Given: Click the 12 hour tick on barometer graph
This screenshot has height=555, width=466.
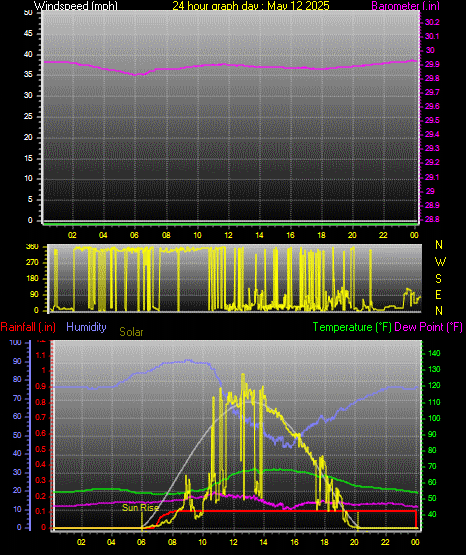Looking at the screenshot, I should [228, 235].
